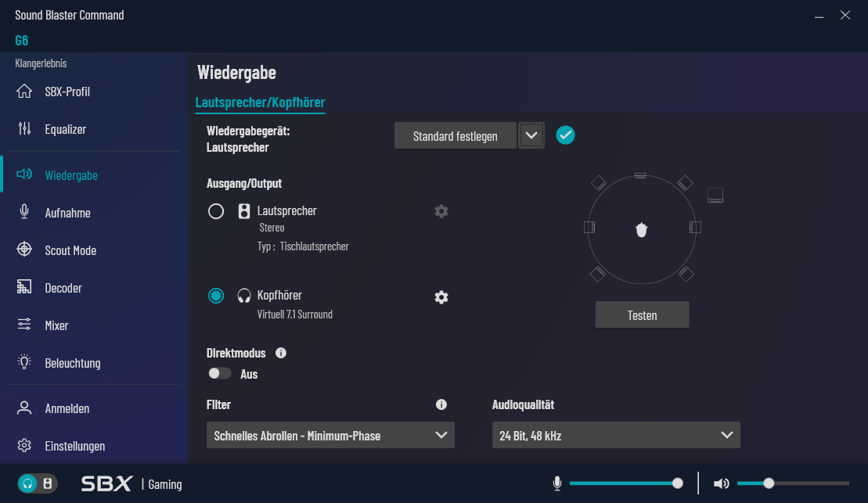Click the 'Stereo' label under Lautsprecher
Viewport: 868px width, 503px height.
click(272, 228)
